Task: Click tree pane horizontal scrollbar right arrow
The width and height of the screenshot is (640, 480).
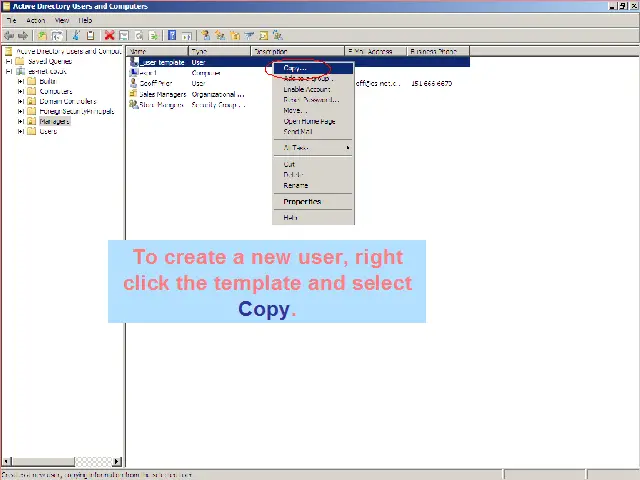Action: [x=117, y=462]
